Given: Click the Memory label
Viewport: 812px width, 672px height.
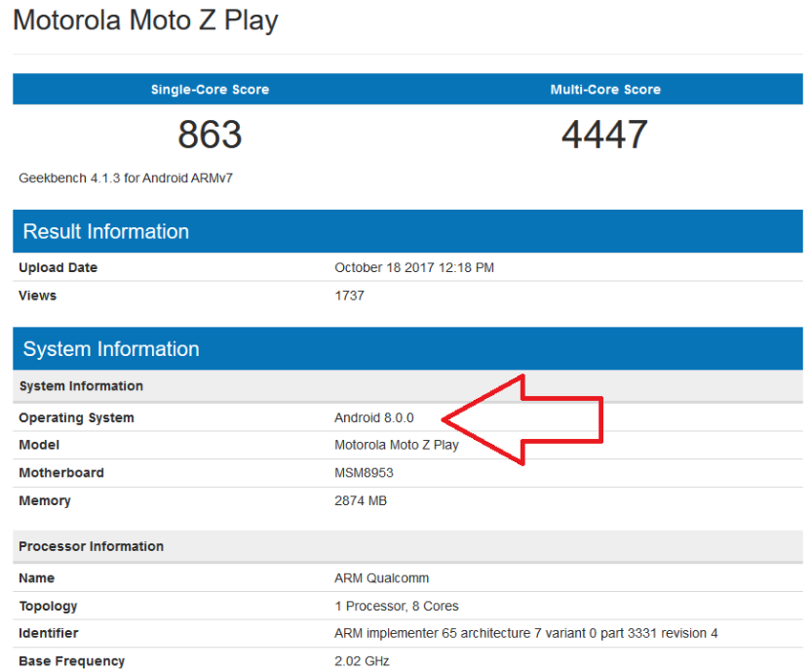Looking at the screenshot, I should pyautogui.click(x=45, y=500).
